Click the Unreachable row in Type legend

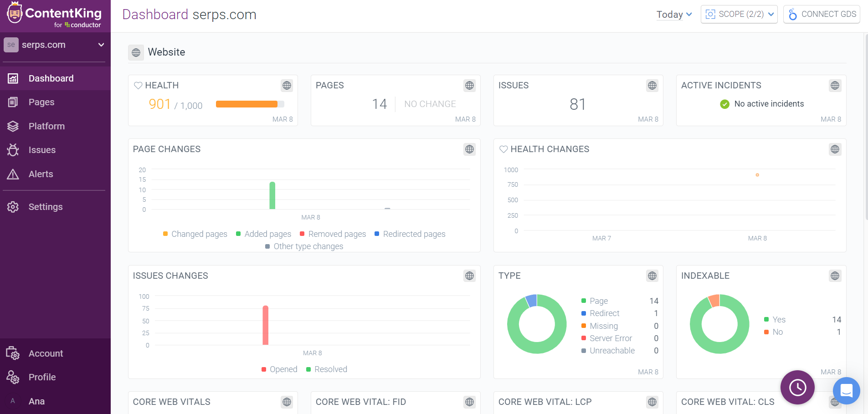(x=620, y=351)
